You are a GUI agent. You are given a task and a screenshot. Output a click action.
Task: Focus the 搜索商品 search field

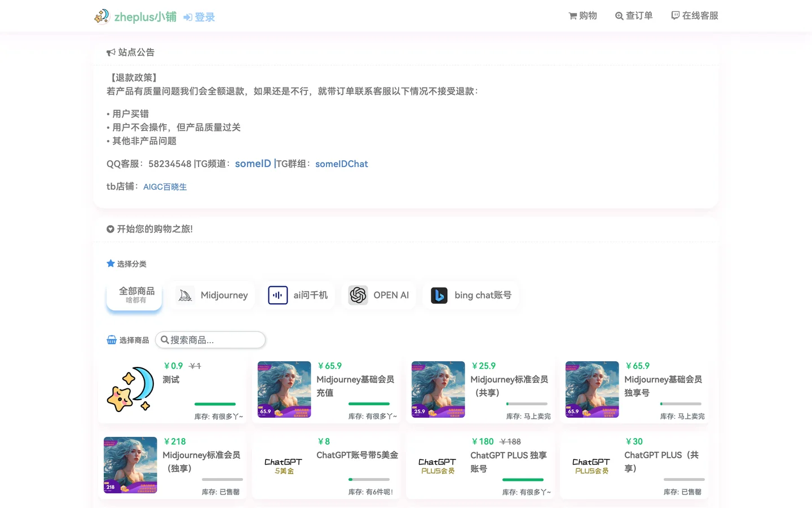[x=210, y=340]
